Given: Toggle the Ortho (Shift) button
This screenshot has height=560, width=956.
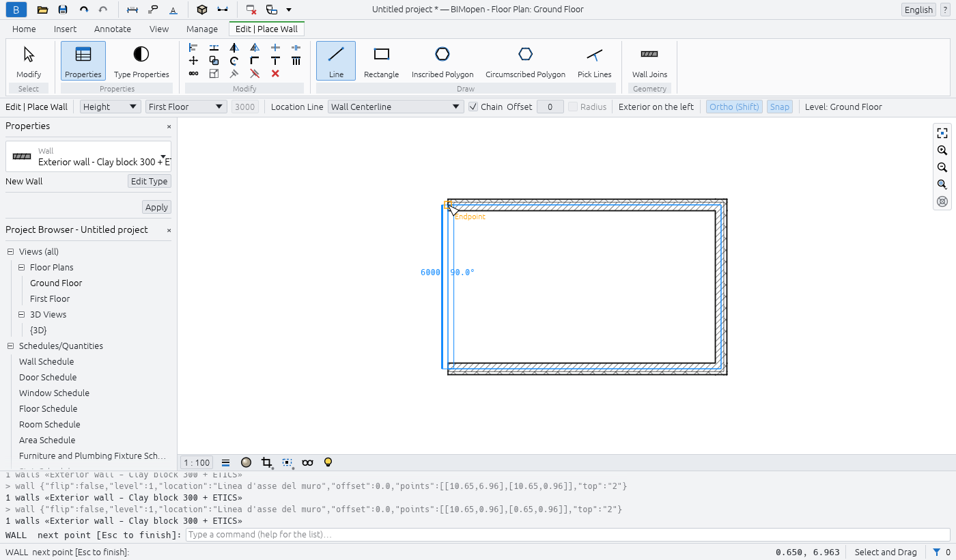Looking at the screenshot, I should (x=734, y=107).
